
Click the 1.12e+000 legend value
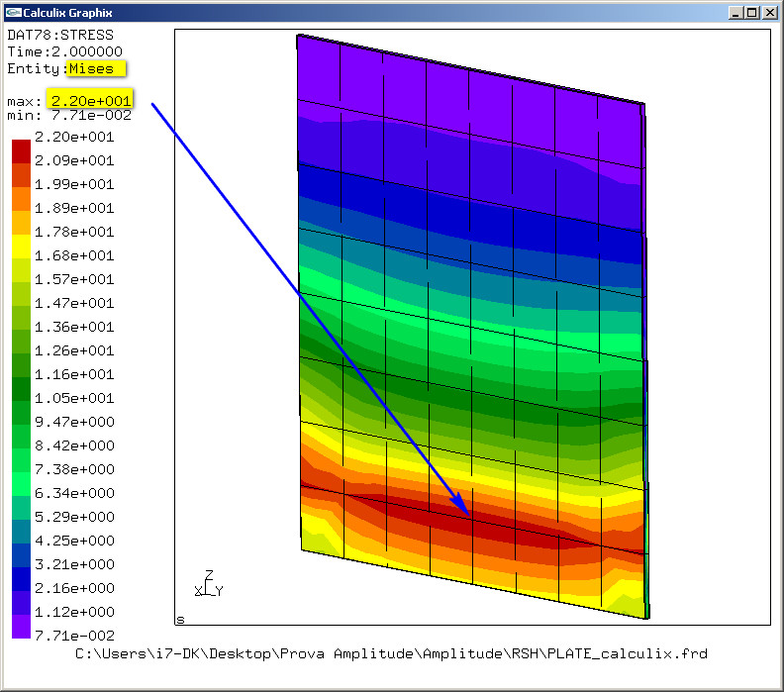coord(74,612)
